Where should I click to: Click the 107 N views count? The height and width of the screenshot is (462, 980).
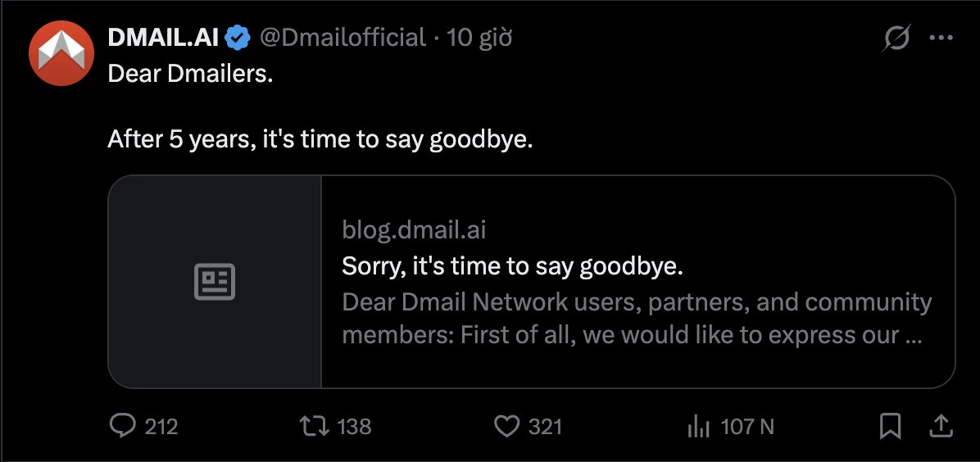(747, 426)
